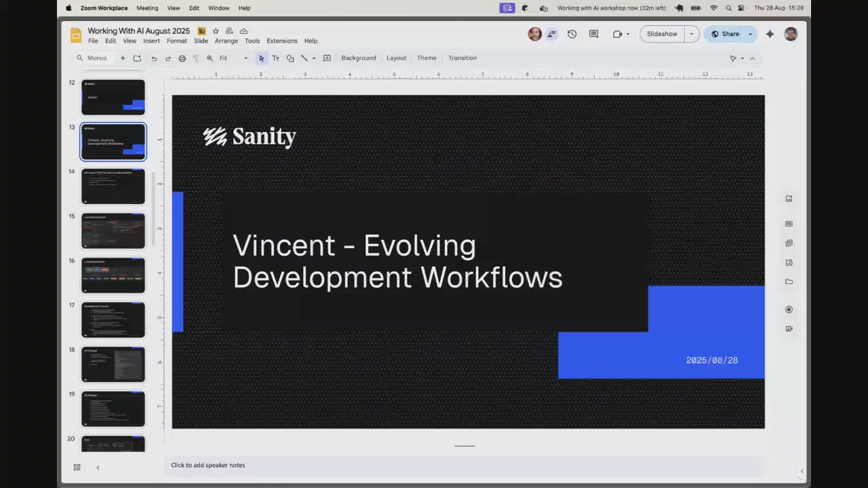Click the Background button
The width and height of the screenshot is (868, 488).
pyautogui.click(x=358, y=58)
